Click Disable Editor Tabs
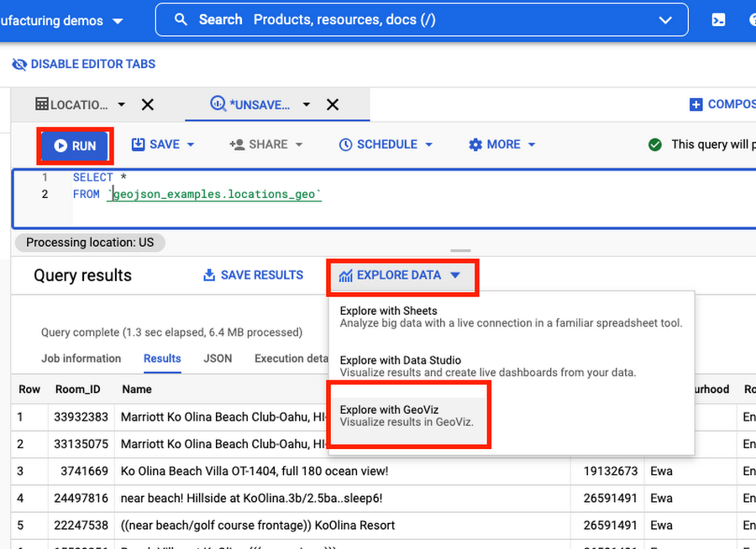The height and width of the screenshot is (549, 756). point(84,64)
